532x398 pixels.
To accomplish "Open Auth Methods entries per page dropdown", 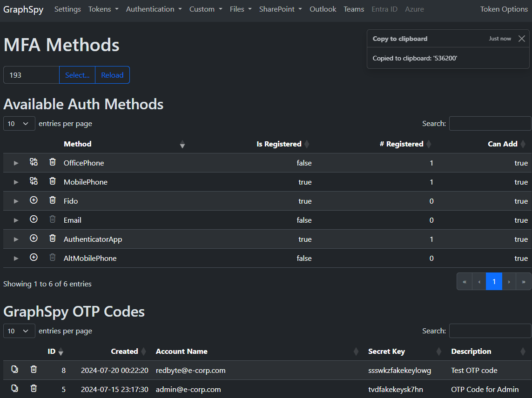I will pyautogui.click(x=19, y=123).
